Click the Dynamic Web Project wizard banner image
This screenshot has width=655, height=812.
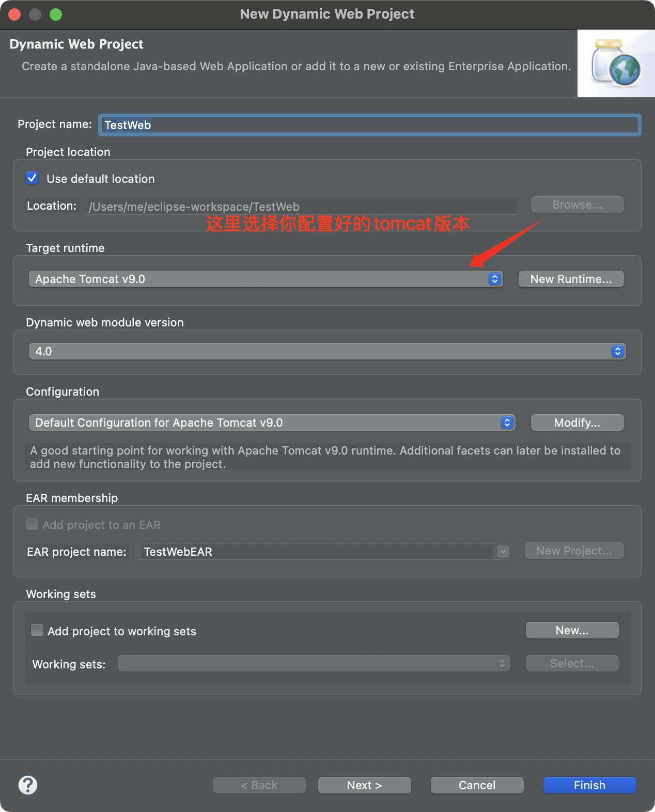tap(616, 64)
